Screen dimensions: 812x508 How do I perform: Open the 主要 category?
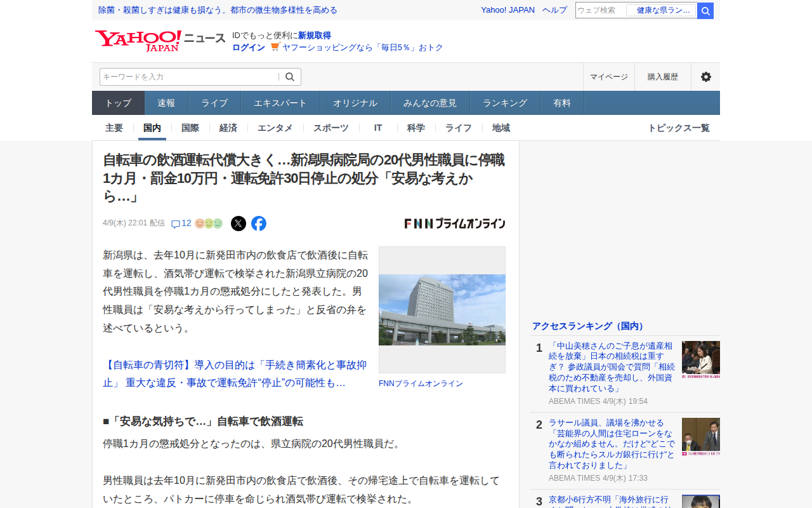(x=114, y=128)
